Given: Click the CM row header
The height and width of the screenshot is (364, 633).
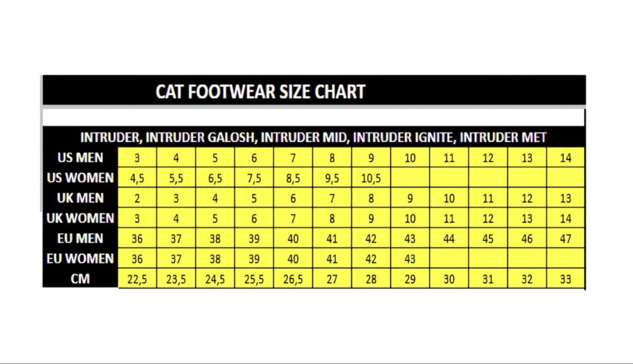Looking at the screenshot, I should (x=80, y=279).
